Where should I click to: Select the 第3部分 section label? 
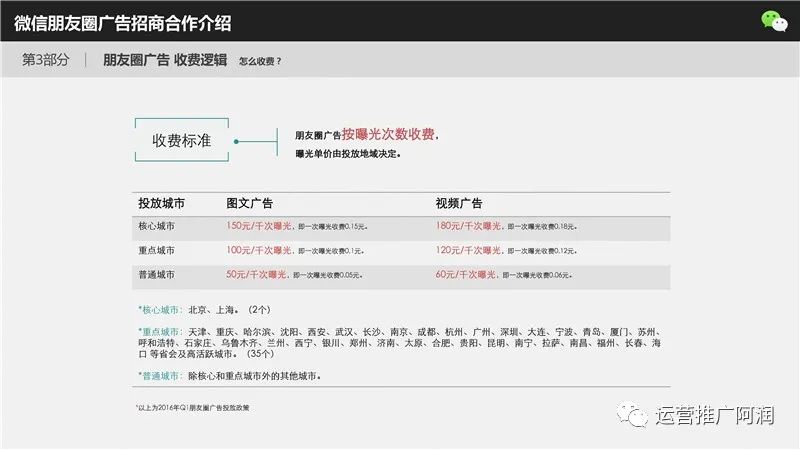(x=45, y=60)
